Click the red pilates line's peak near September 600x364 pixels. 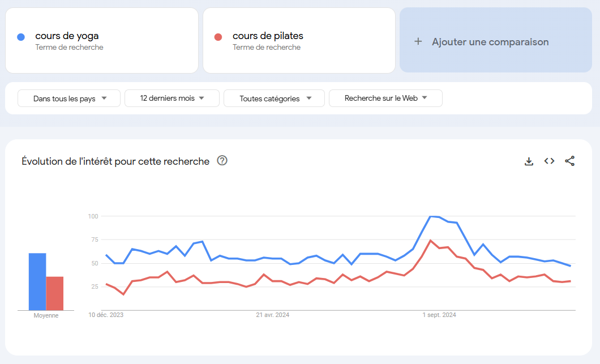click(430, 241)
